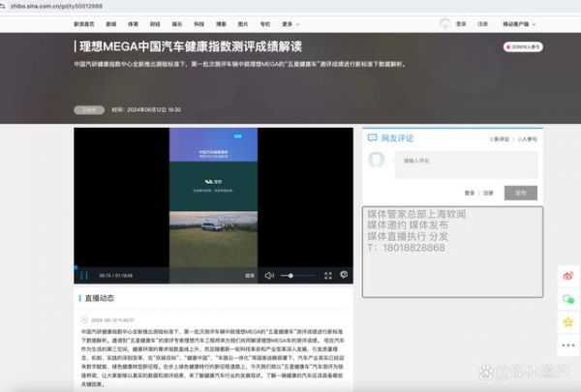
Task: Adjust the video volume slider
Action: pos(298,275)
